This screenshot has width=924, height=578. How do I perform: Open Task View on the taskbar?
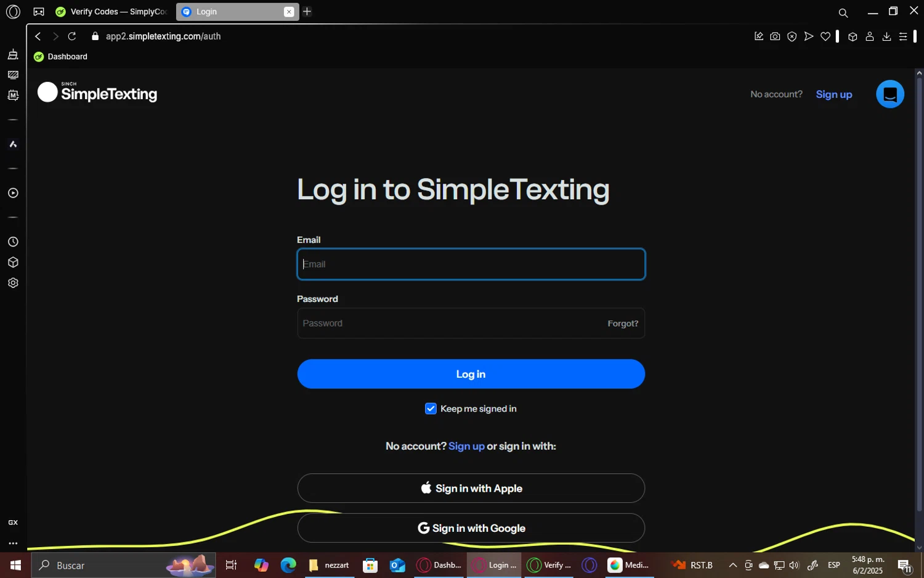(x=232, y=565)
